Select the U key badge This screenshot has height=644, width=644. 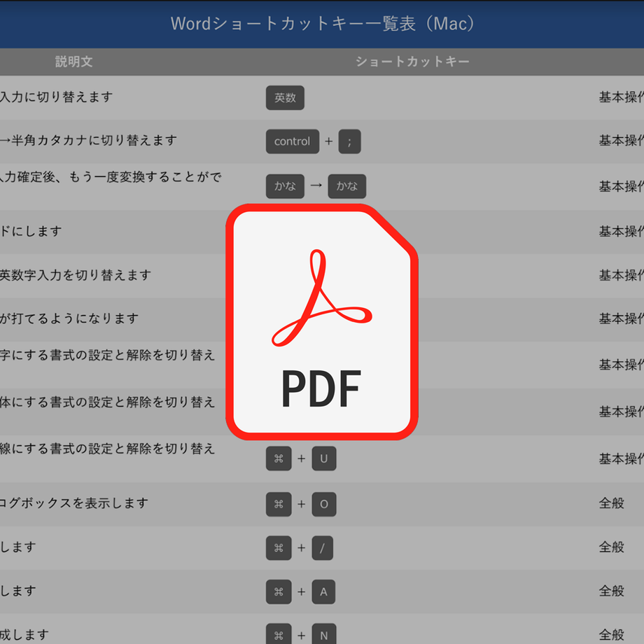click(324, 458)
